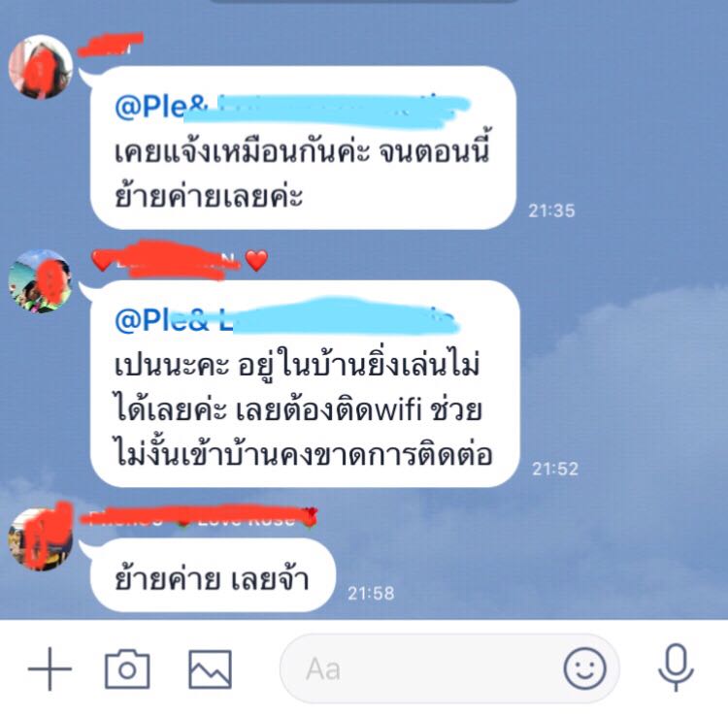728x716 pixels.
Task: Select the message bubble sent at 21:35
Action: coord(303,147)
